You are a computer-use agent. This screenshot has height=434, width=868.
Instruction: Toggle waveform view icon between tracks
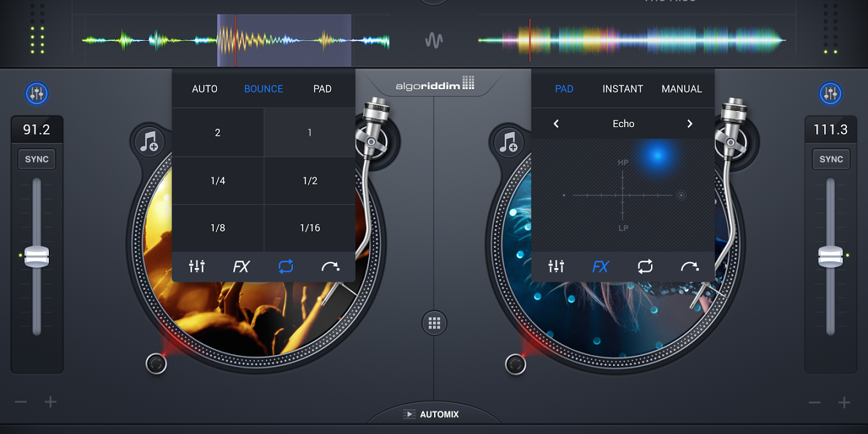tap(434, 41)
